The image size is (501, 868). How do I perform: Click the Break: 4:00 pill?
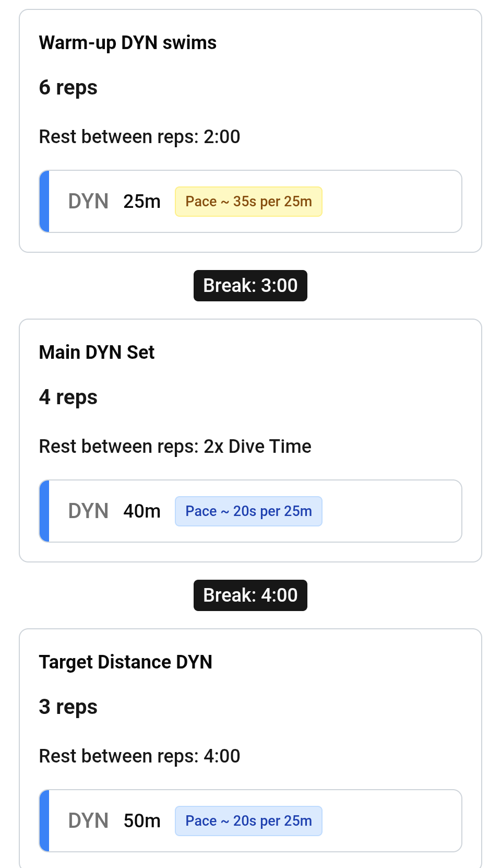[x=250, y=595]
